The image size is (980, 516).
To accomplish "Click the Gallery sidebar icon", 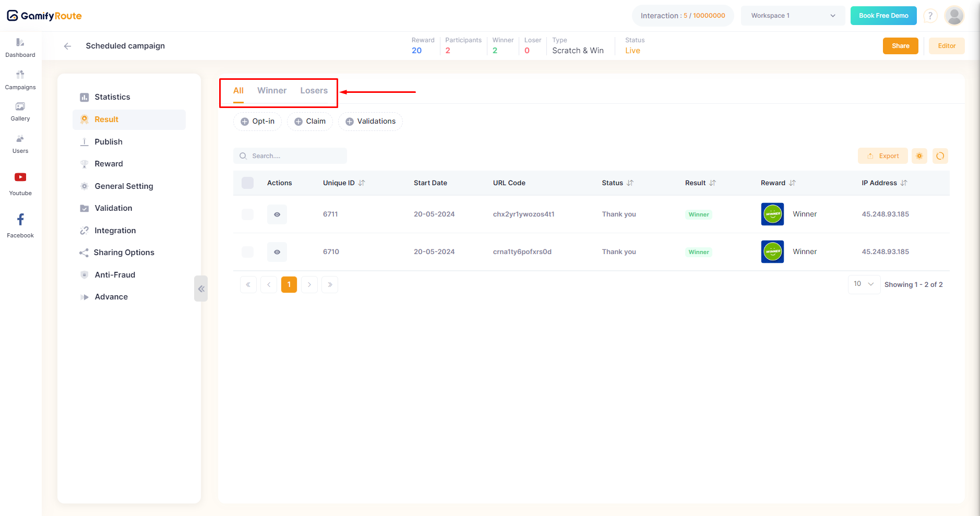I will pos(20,107).
